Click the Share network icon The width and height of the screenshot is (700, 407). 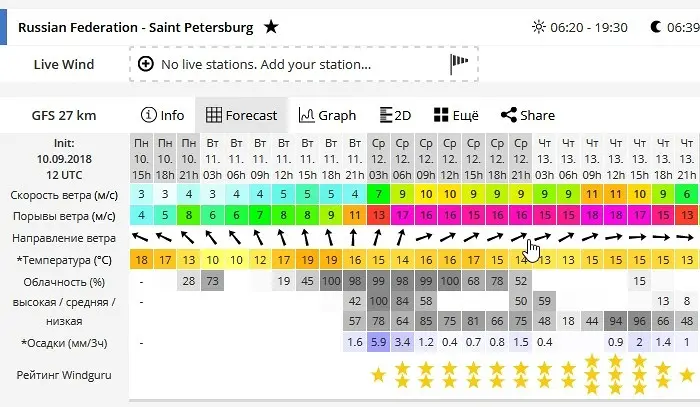click(x=509, y=115)
